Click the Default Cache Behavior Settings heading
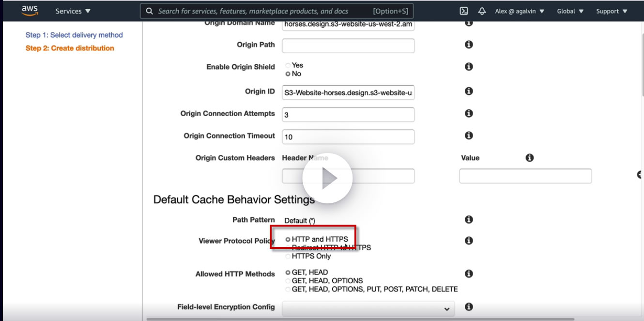The width and height of the screenshot is (644, 321). tap(234, 199)
